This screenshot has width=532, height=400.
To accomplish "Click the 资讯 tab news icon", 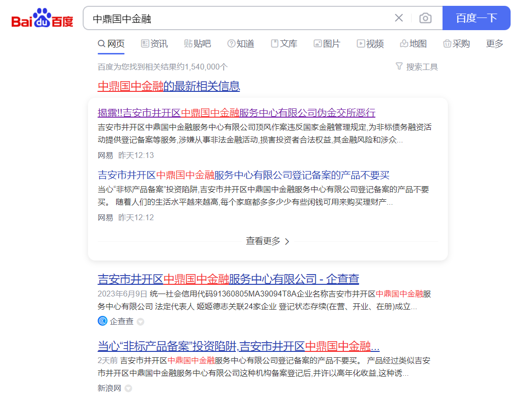I will (145, 43).
